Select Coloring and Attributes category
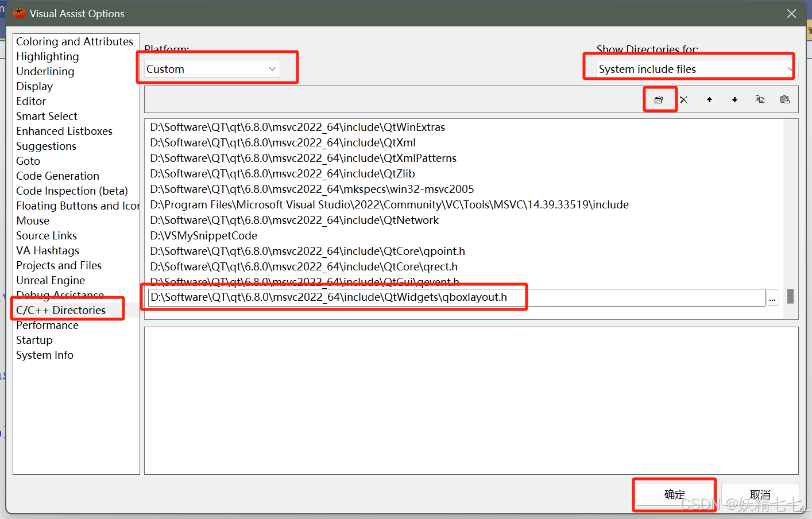 (x=75, y=41)
